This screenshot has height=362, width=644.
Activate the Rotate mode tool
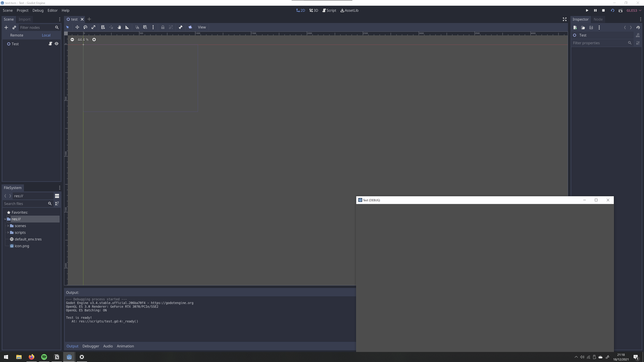(85, 27)
